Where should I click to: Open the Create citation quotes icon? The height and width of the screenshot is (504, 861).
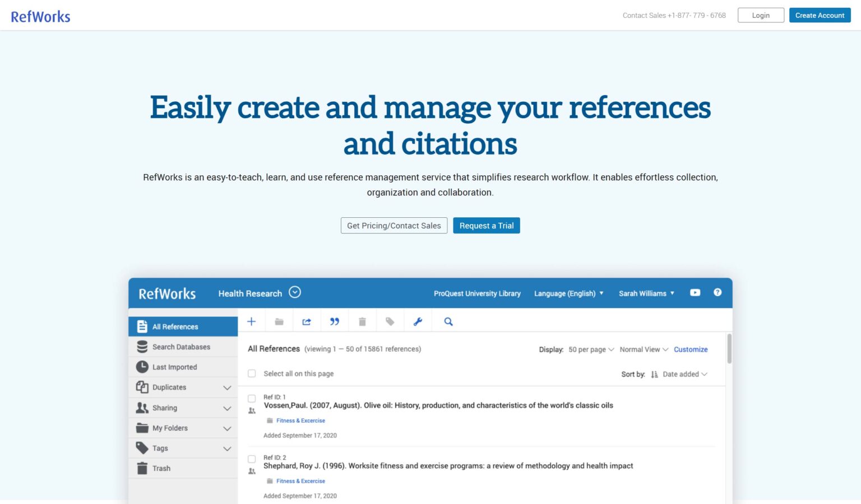(x=335, y=321)
